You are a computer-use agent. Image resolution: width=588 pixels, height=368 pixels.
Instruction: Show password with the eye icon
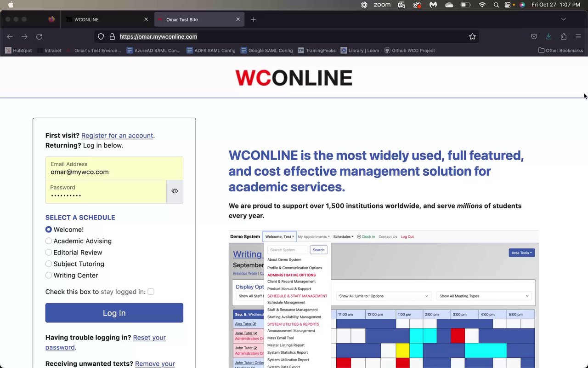pyautogui.click(x=175, y=191)
